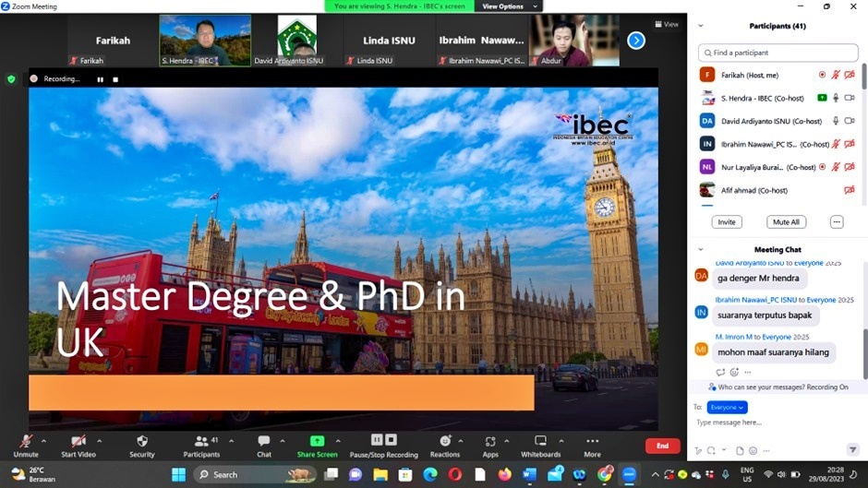
Task: Open Chat from the meeting toolbar
Action: click(264, 442)
